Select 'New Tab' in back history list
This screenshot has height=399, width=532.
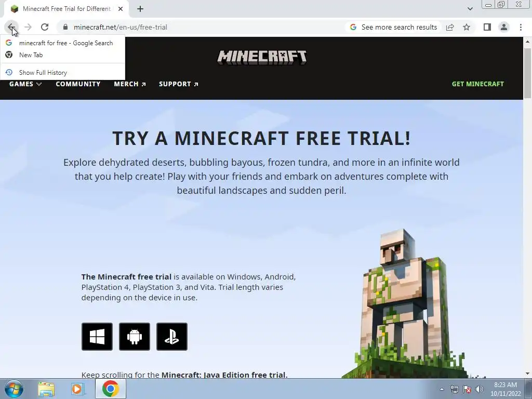tap(62, 55)
